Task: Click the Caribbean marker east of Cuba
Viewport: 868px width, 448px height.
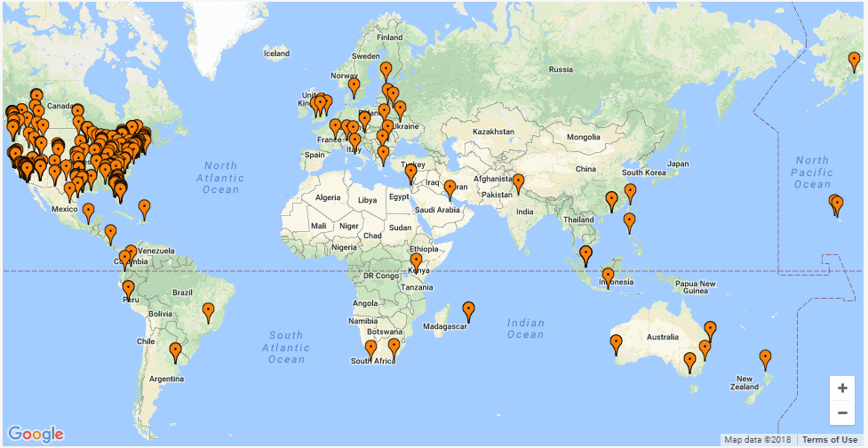Action: [x=144, y=210]
